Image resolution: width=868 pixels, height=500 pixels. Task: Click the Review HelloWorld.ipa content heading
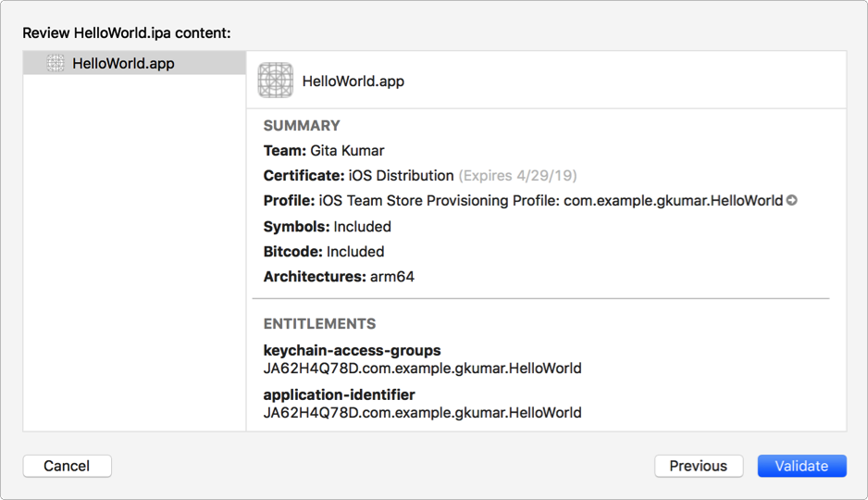[x=127, y=33]
